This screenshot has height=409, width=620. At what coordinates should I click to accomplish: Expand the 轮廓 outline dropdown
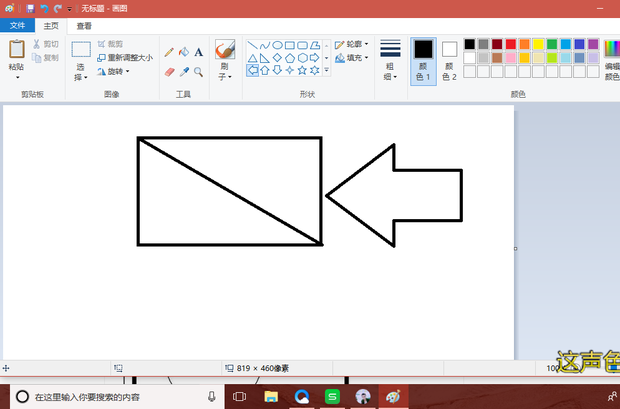[352, 45]
